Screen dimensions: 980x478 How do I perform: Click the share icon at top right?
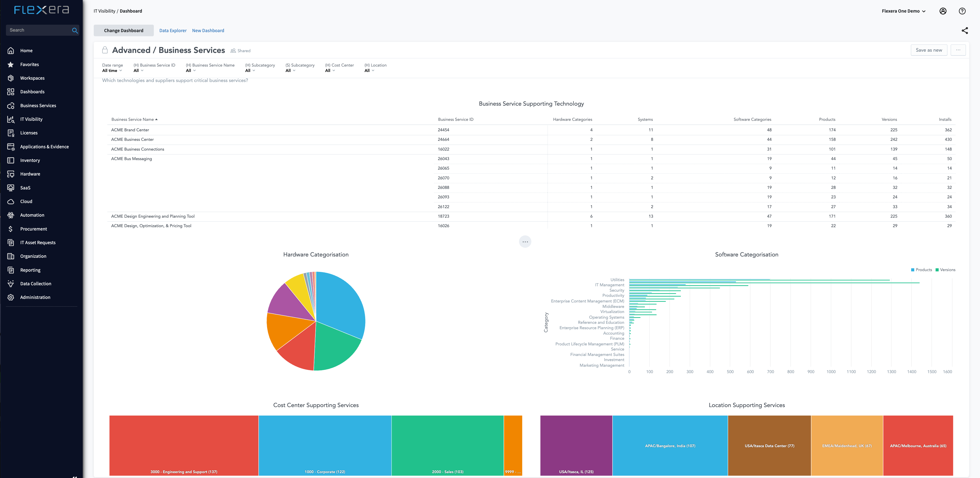pos(964,30)
